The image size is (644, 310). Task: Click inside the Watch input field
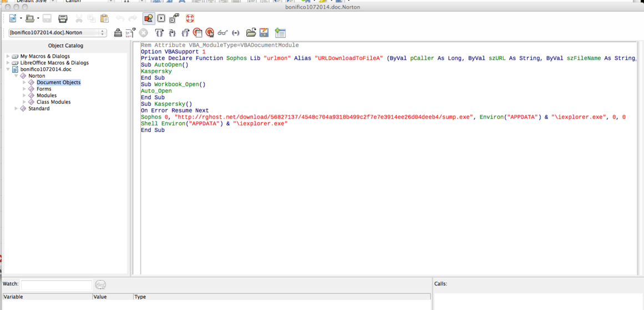[x=56, y=284]
